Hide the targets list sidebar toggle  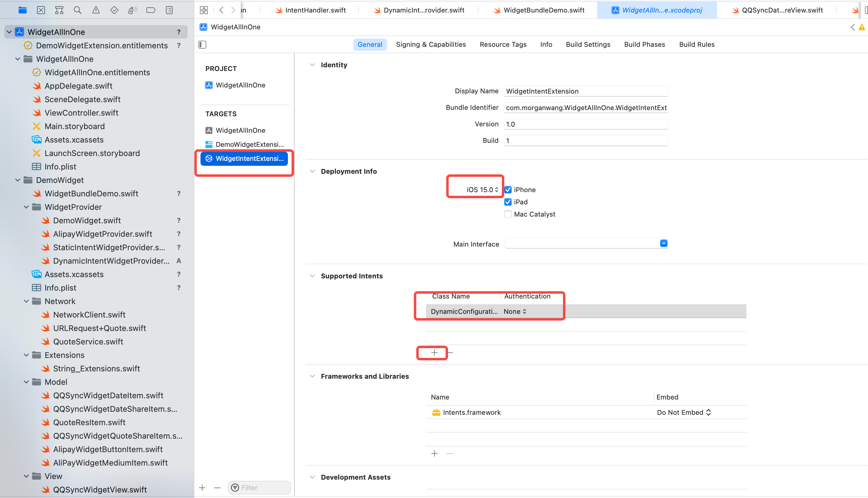(x=202, y=44)
